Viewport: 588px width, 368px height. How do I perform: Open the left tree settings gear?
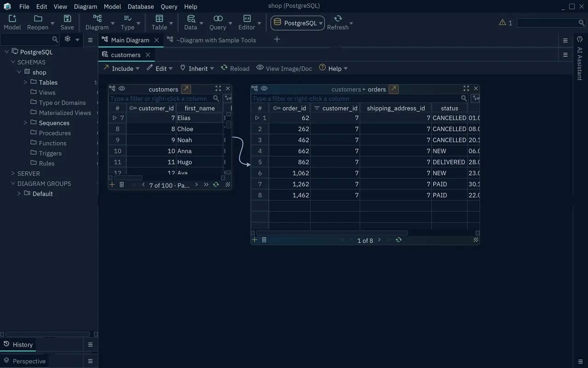[x=68, y=39]
